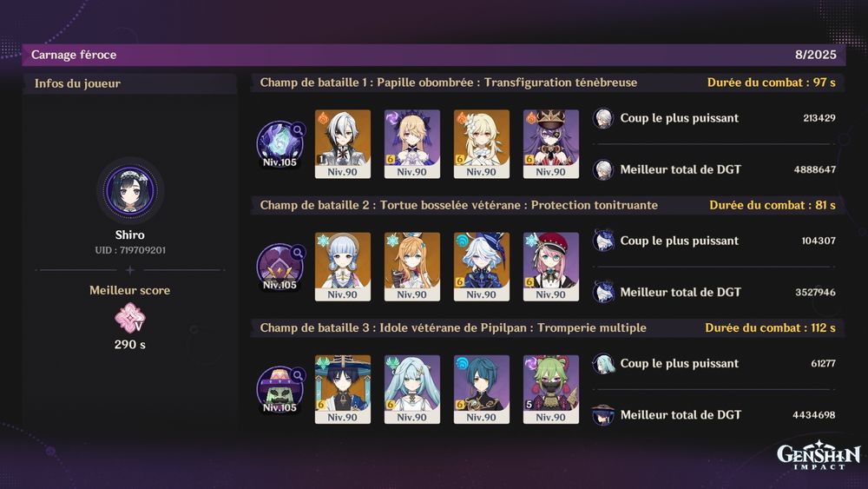Select the fourth character card in Battlefield 3
The image size is (868, 489).
click(x=551, y=389)
